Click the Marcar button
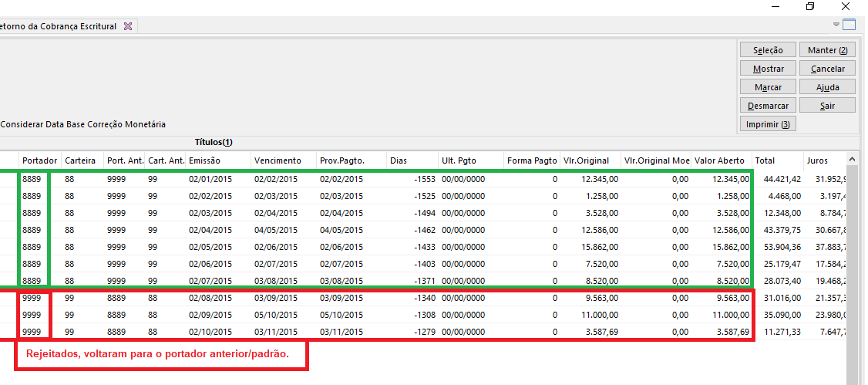The height and width of the screenshot is (385, 868). [x=769, y=87]
